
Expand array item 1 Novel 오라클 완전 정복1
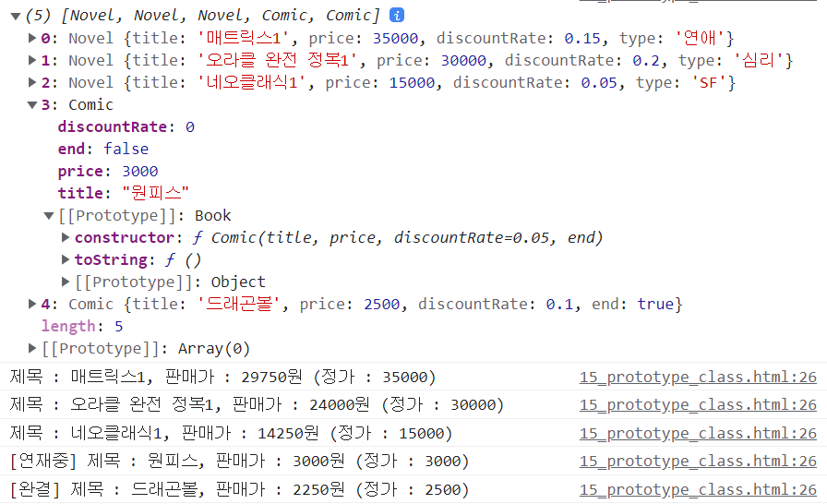point(32,60)
